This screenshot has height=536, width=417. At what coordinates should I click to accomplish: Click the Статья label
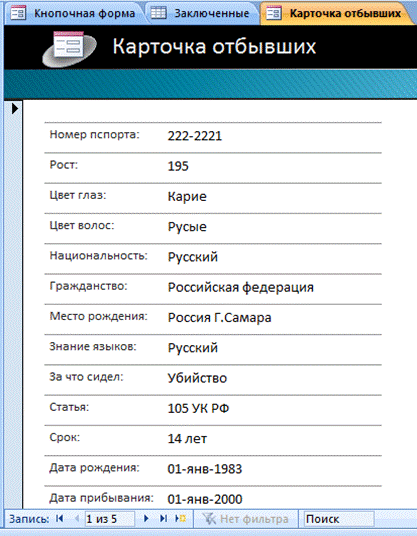point(69,407)
